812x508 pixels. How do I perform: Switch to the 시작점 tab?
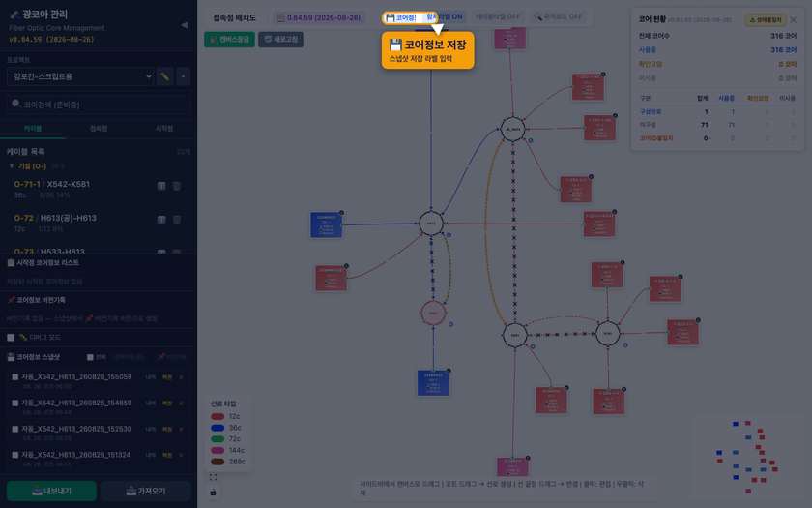(164, 129)
